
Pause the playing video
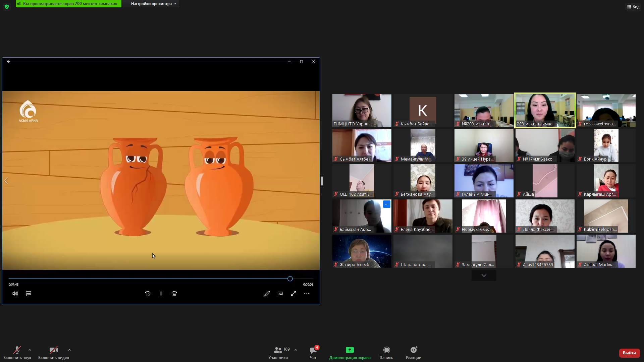point(161,294)
